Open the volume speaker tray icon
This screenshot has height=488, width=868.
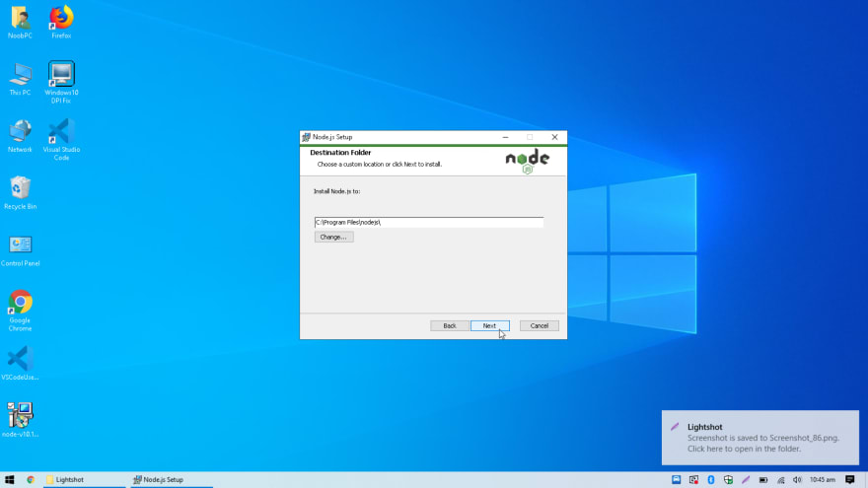click(797, 480)
